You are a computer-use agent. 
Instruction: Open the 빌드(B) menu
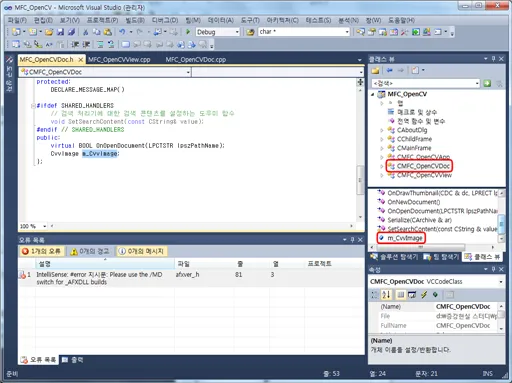pyautogui.click(x=135, y=21)
